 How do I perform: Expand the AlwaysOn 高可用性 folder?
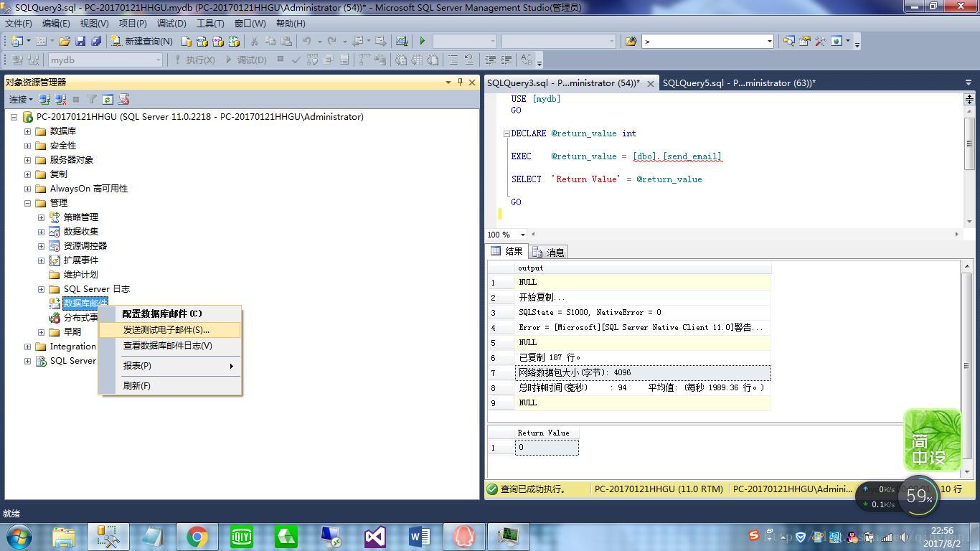click(27, 189)
